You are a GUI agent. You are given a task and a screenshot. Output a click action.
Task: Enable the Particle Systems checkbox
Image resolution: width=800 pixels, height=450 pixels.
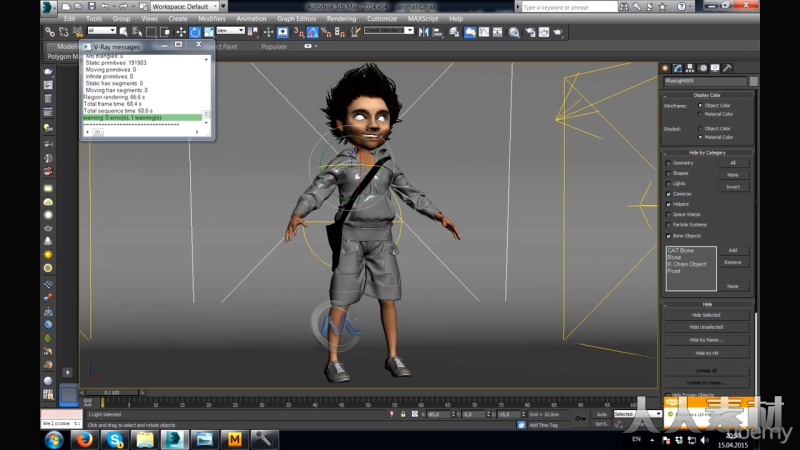668,225
